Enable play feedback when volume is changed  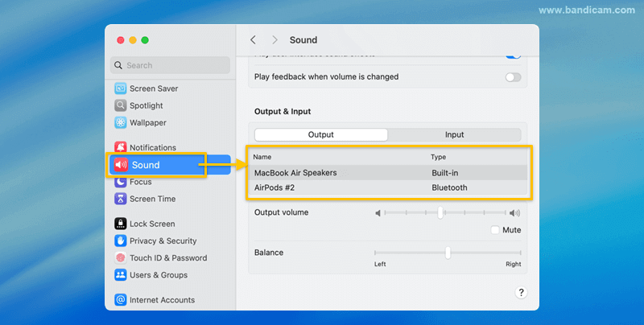point(512,77)
